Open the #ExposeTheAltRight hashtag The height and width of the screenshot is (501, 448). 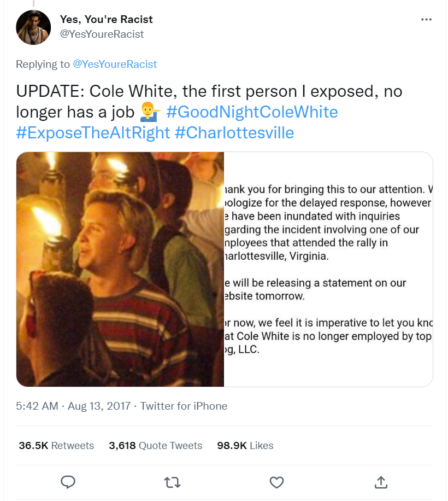tap(93, 133)
